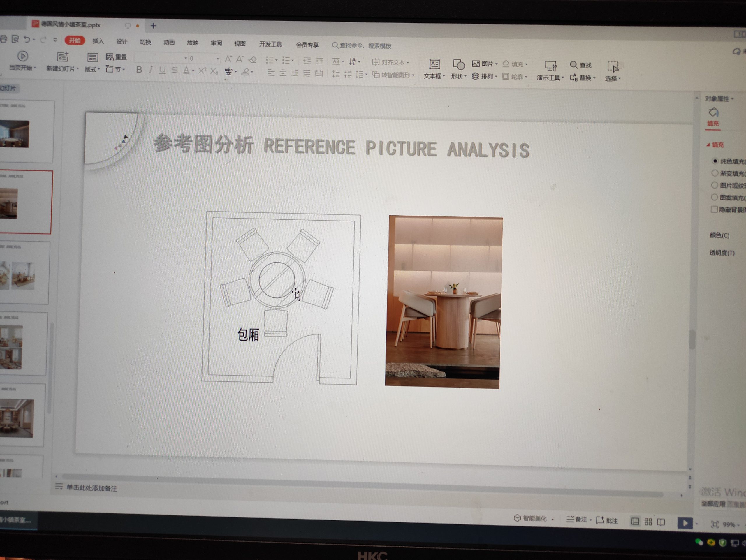Open the 版式 layout dropdown
The height and width of the screenshot is (560, 746).
92,69
